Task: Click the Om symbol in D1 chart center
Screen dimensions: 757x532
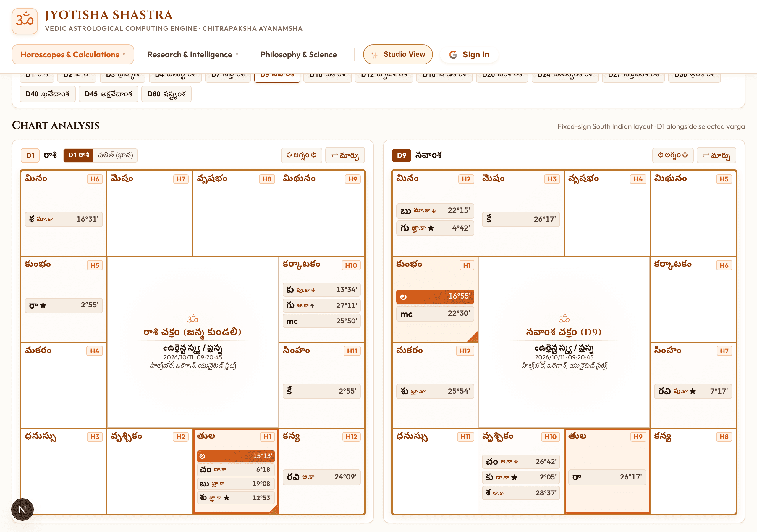Action: click(x=193, y=319)
